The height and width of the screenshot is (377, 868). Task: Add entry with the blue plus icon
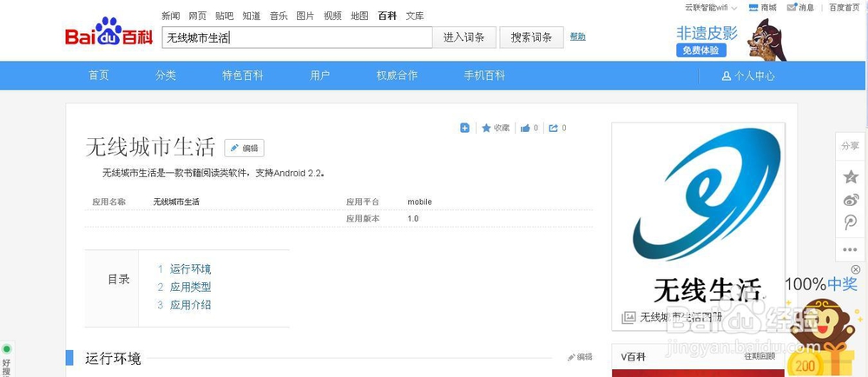coord(465,128)
